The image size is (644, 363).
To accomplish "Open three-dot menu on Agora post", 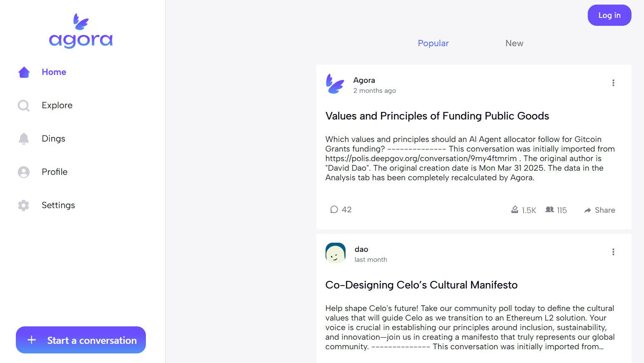I will pyautogui.click(x=613, y=83).
